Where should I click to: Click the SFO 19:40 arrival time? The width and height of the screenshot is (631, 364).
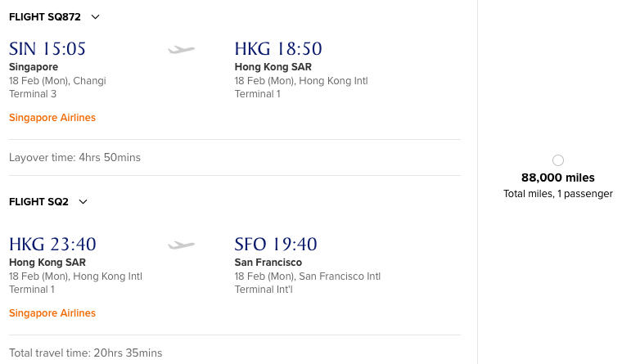pyautogui.click(x=276, y=245)
